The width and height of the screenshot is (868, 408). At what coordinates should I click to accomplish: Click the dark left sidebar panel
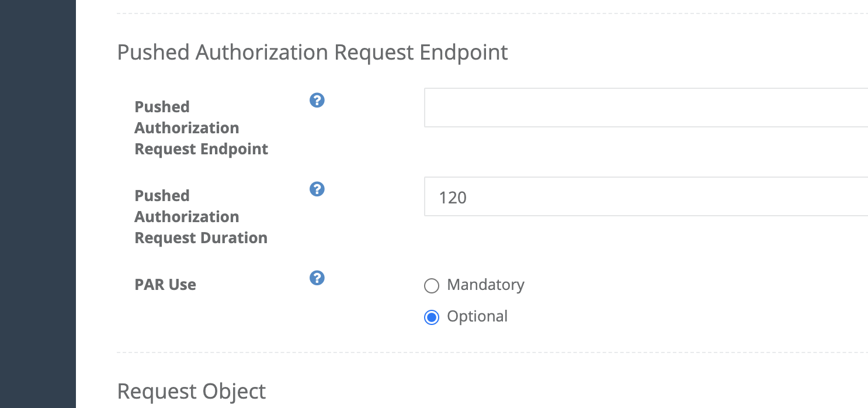(38, 204)
